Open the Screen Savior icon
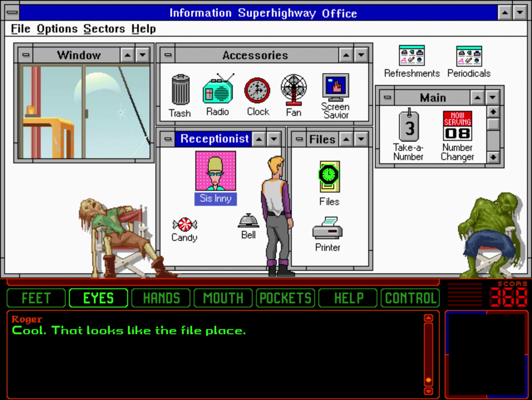Viewport: 532px width, 400px height. (336, 87)
